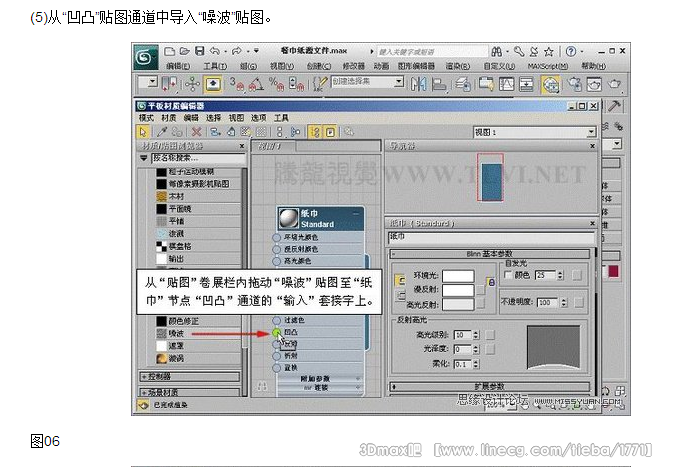Screen dimensions: 681x467
Task: Select the Color Correction map entry
Action: click(x=198, y=321)
